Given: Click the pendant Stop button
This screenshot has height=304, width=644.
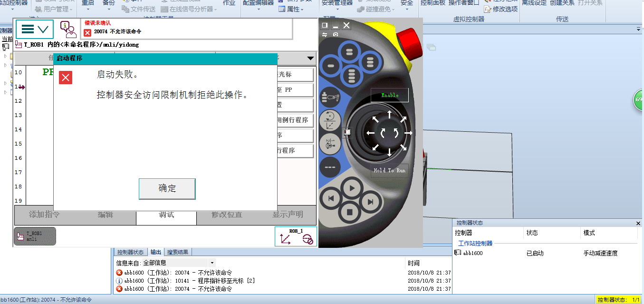Looking at the screenshot, I should 350,211.
